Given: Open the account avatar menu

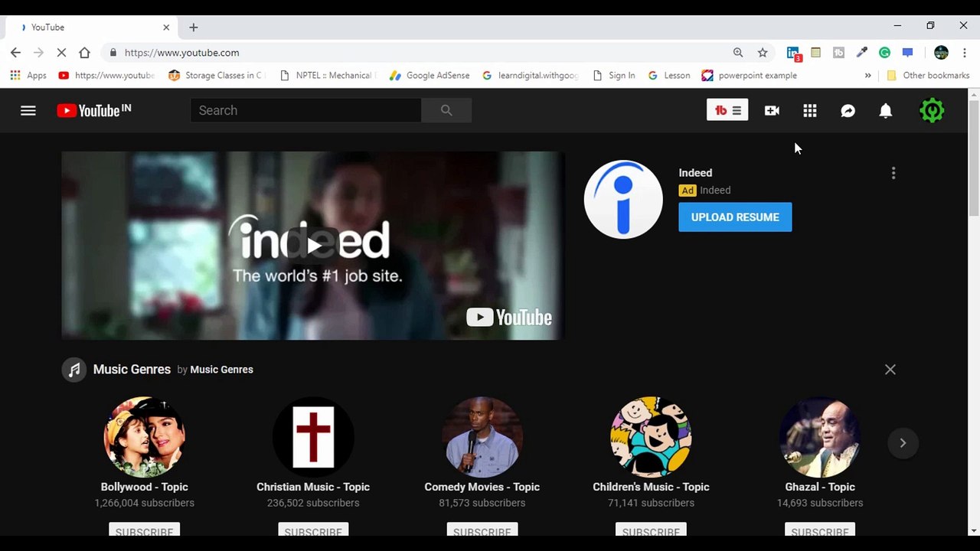Looking at the screenshot, I should pyautogui.click(x=932, y=110).
